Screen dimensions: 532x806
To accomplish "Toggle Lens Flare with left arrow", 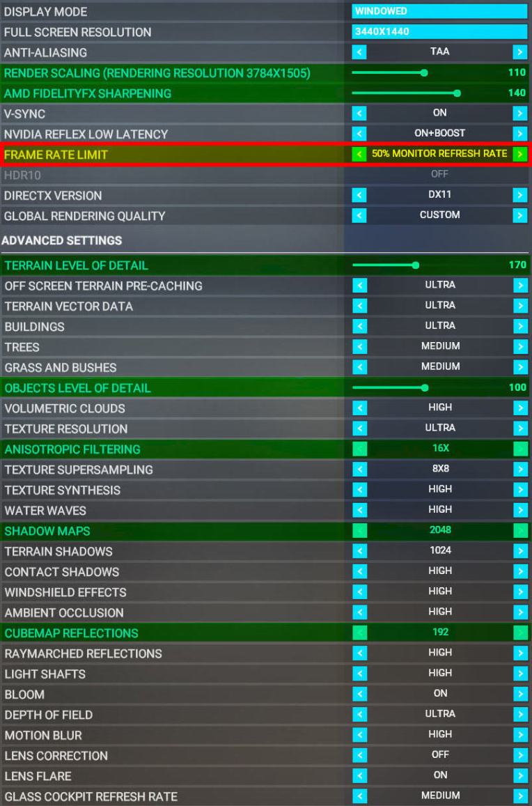I will point(359,776).
